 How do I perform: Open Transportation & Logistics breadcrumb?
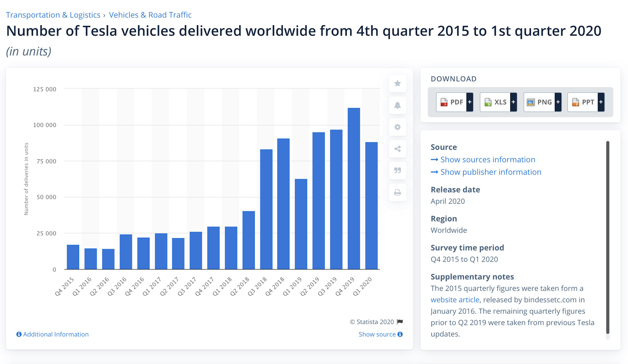coord(53,15)
